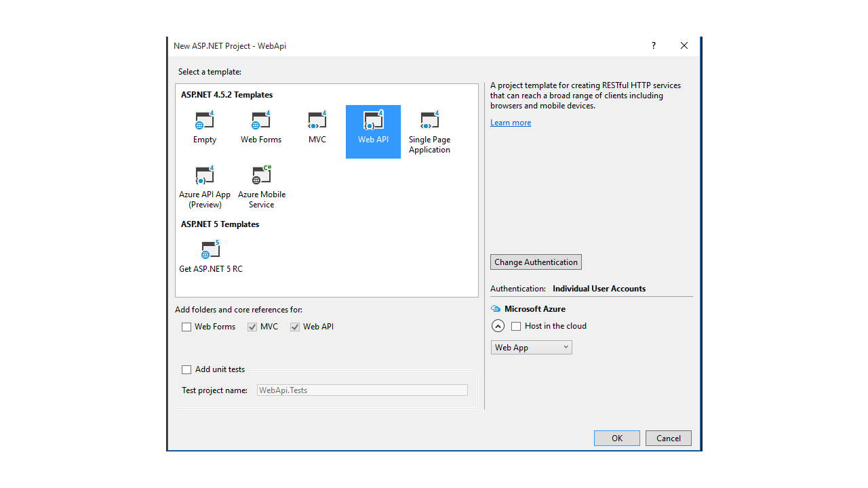Viewport: 868px width, 488px height.
Task: Open the dialog help question mark
Action: pos(654,45)
